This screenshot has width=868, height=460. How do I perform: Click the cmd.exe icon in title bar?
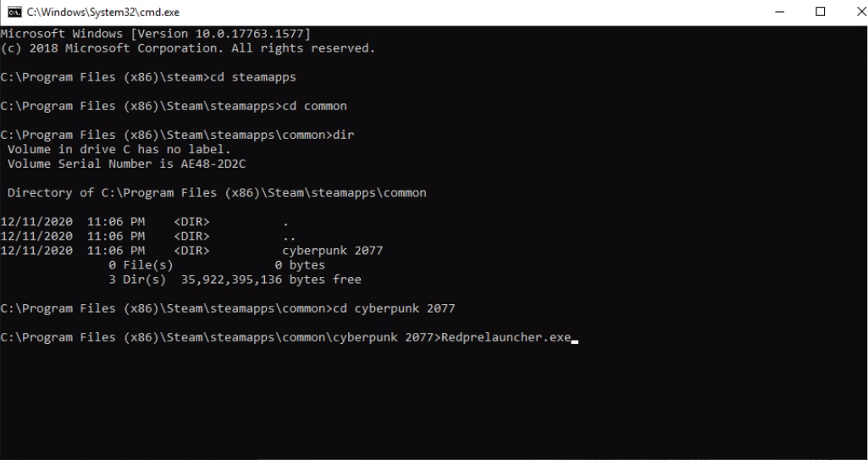tap(14, 12)
